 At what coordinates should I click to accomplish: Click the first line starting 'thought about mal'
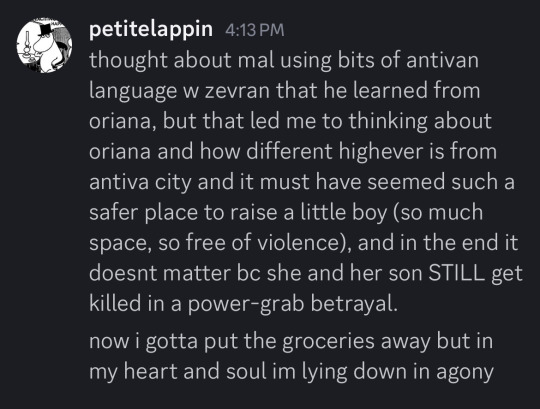[284, 61]
